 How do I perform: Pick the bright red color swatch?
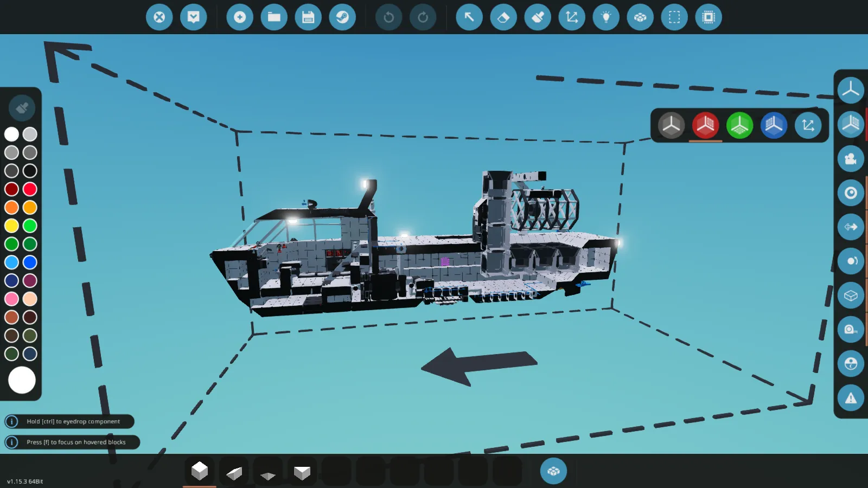[30, 189]
